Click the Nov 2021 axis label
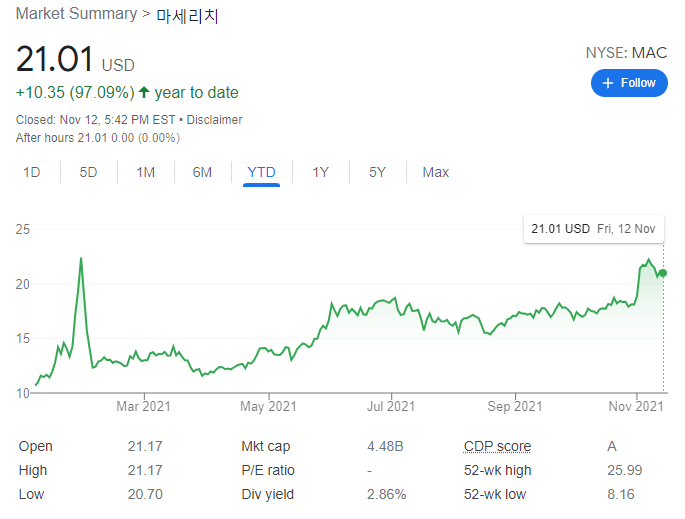Image resolution: width=685 pixels, height=519 pixels. pos(636,406)
